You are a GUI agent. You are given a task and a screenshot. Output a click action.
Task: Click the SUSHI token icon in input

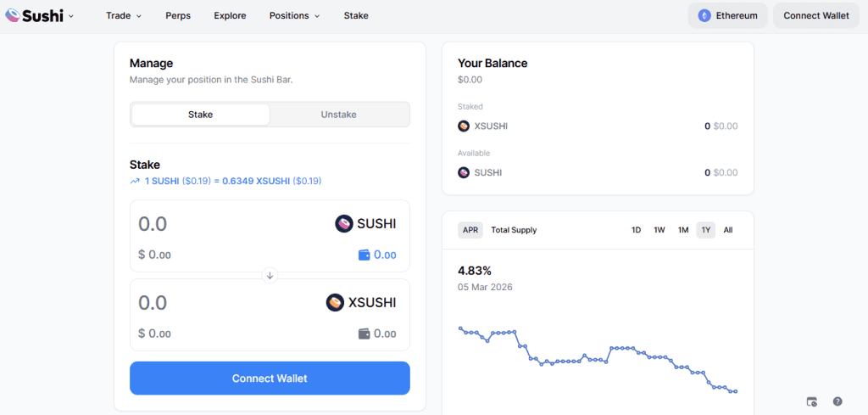344,224
